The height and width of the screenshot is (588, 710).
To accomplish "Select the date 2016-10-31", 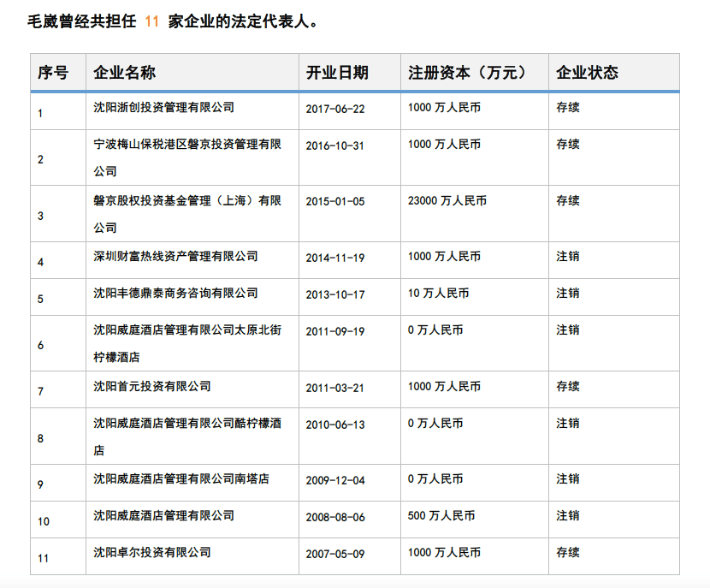I will pyautogui.click(x=335, y=146).
